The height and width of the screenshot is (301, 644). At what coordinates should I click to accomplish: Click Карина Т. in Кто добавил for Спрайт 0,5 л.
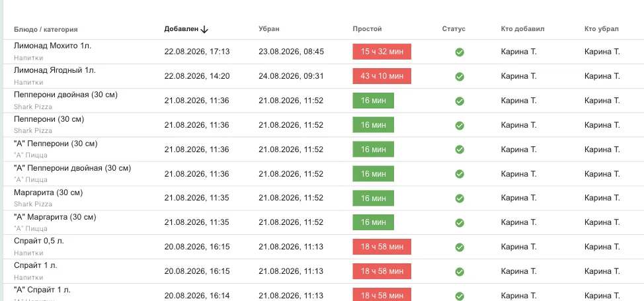tap(519, 247)
